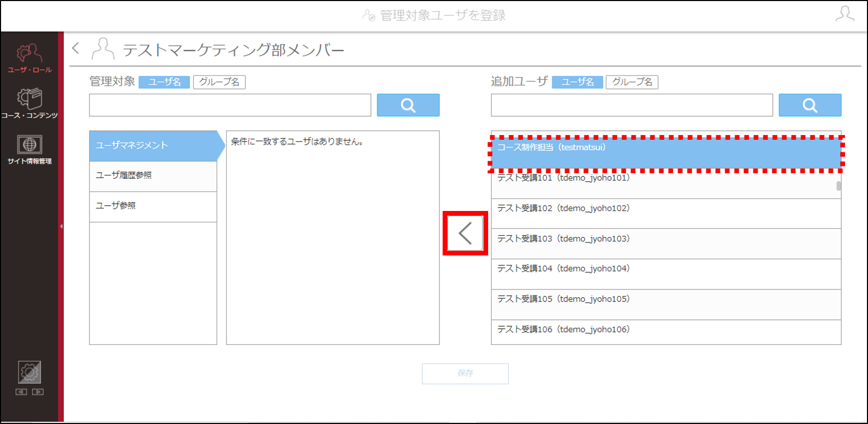Go back using arrow beside テストマーケティング部メンバー
Image resolution: width=868 pixels, height=424 pixels.
76,48
